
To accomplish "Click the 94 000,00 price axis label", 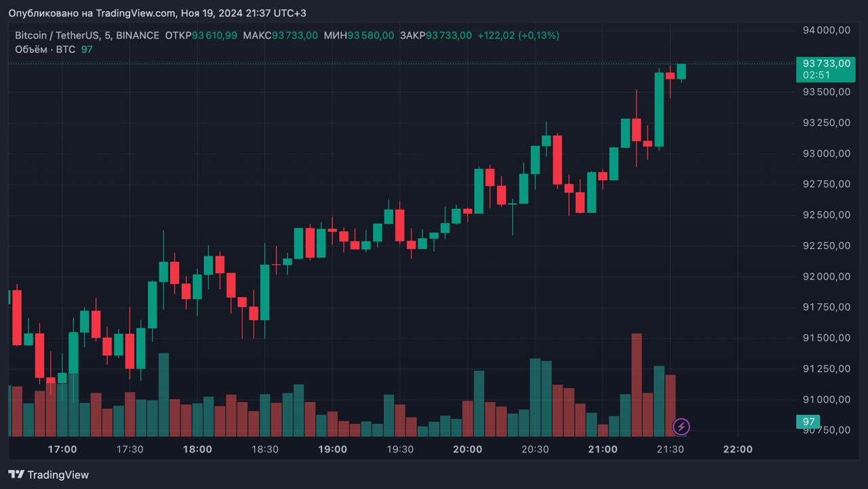I will coord(826,30).
